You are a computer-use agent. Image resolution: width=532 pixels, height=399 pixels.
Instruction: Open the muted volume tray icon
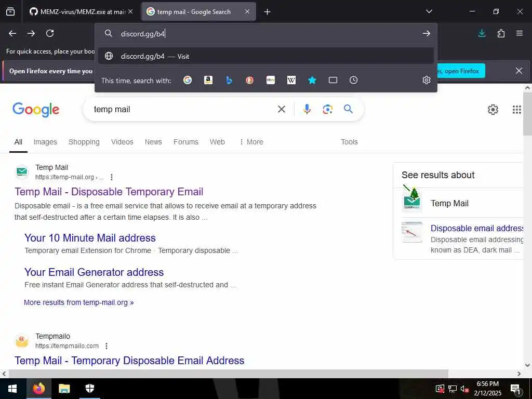coord(465,389)
